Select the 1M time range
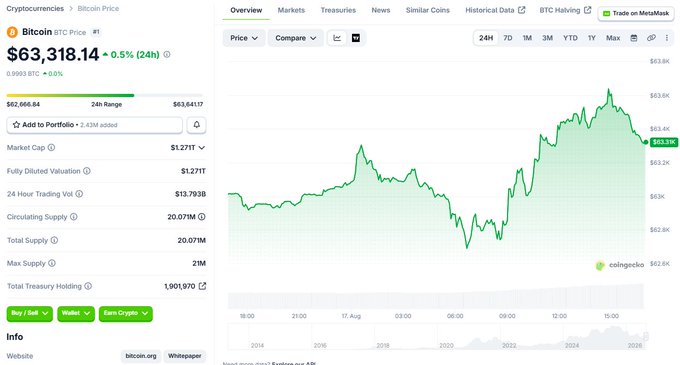680x365 pixels. tap(527, 38)
